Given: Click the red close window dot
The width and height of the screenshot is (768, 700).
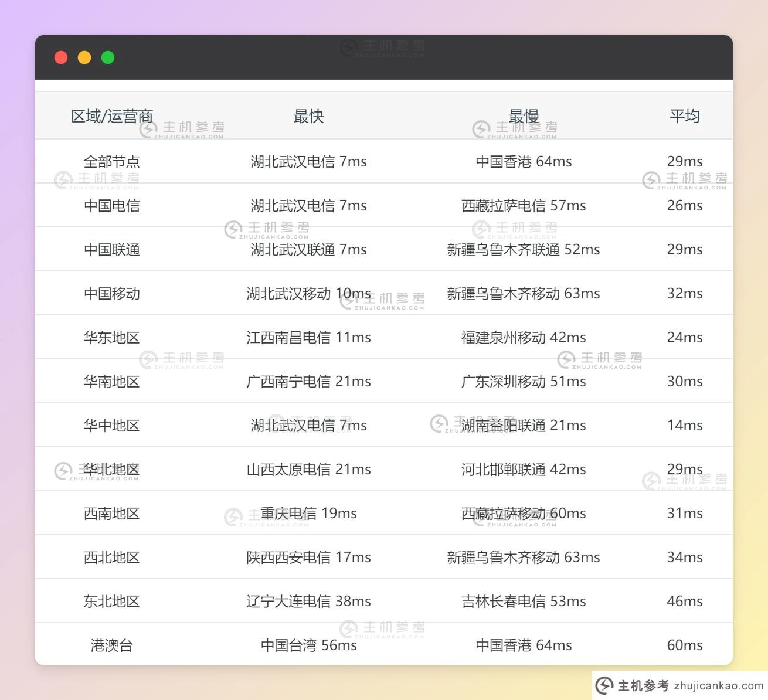Looking at the screenshot, I should tap(61, 57).
